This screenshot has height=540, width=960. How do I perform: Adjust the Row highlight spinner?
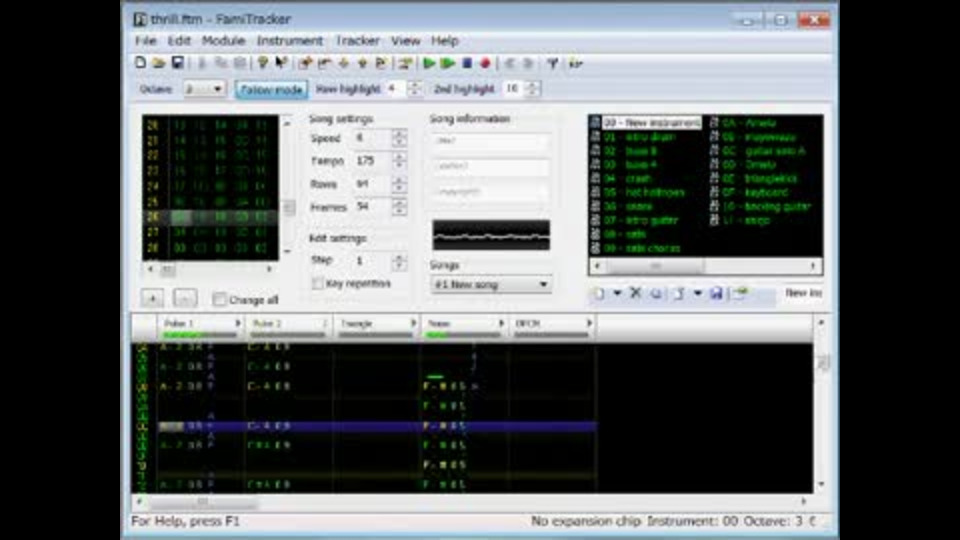click(x=414, y=89)
